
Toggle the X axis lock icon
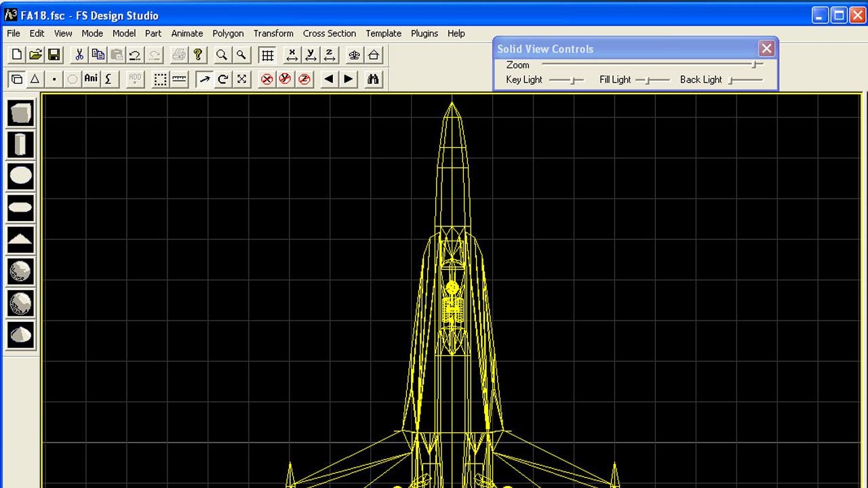point(267,79)
